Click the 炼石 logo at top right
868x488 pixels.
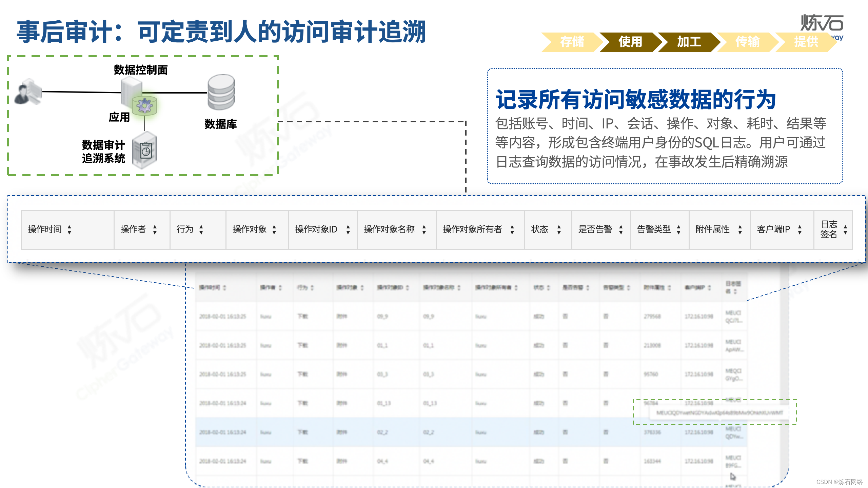pos(822,23)
